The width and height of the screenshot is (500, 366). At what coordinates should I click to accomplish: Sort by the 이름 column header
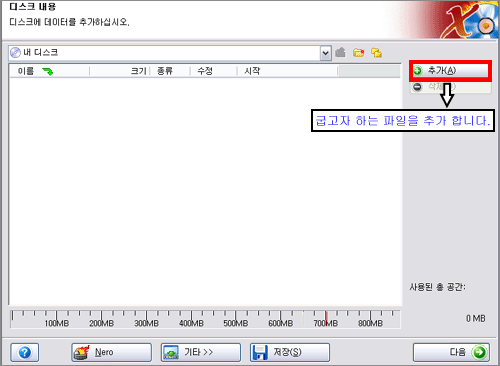(x=50, y=71)
